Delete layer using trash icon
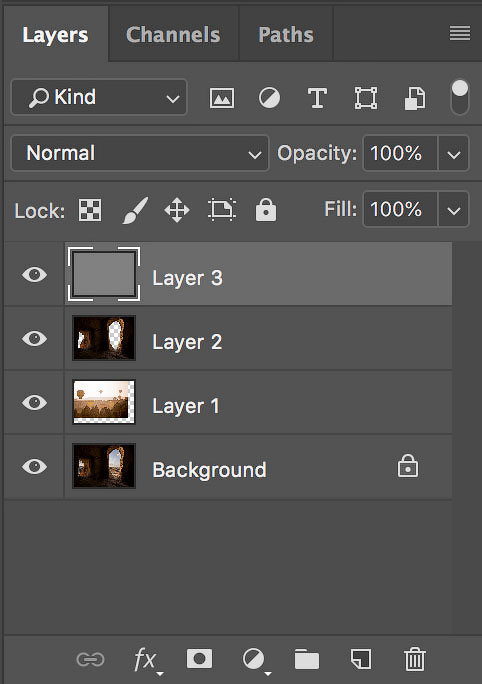The image size is (482, 684). [414, 659]
